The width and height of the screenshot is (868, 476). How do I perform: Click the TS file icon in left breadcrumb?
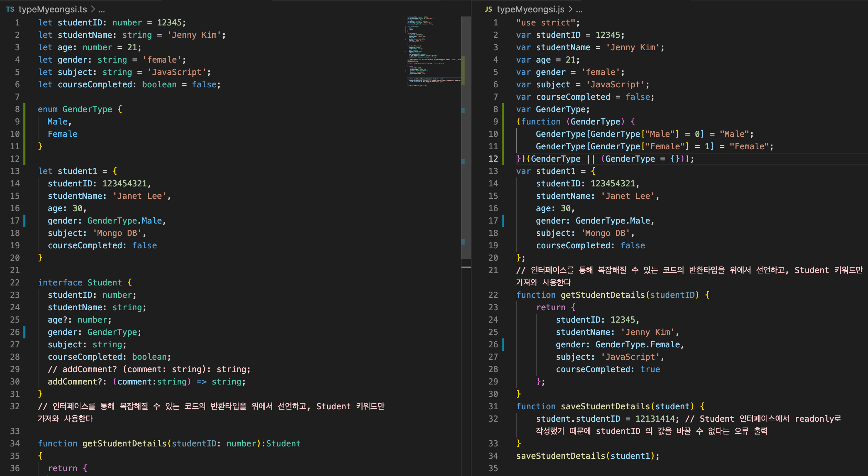pyautogui.click(x=10, y=9)
